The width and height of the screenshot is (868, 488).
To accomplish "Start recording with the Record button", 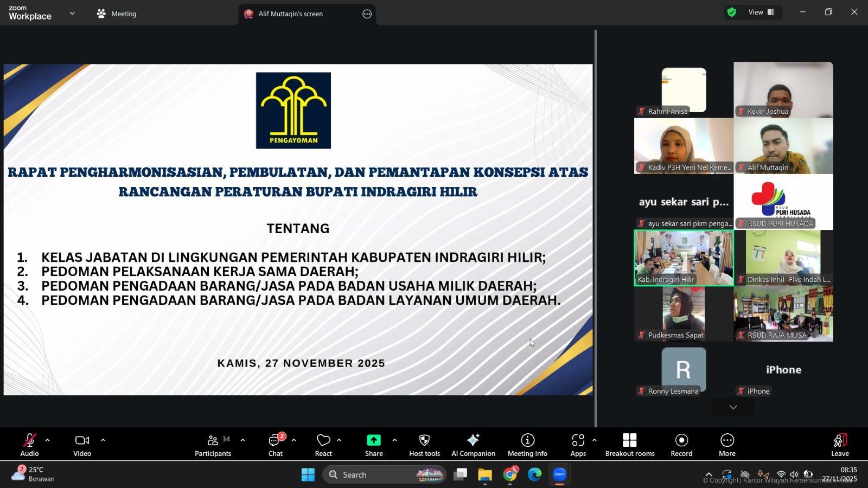I will [681, 445].
